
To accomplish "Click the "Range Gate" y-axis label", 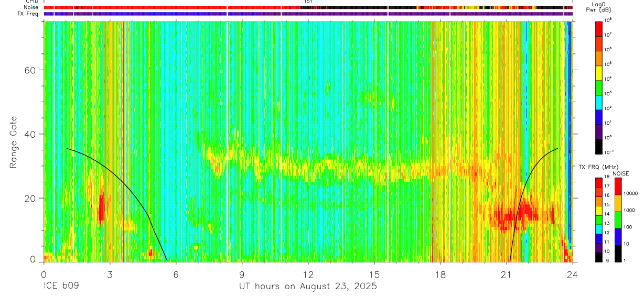I will coord(13,141).
